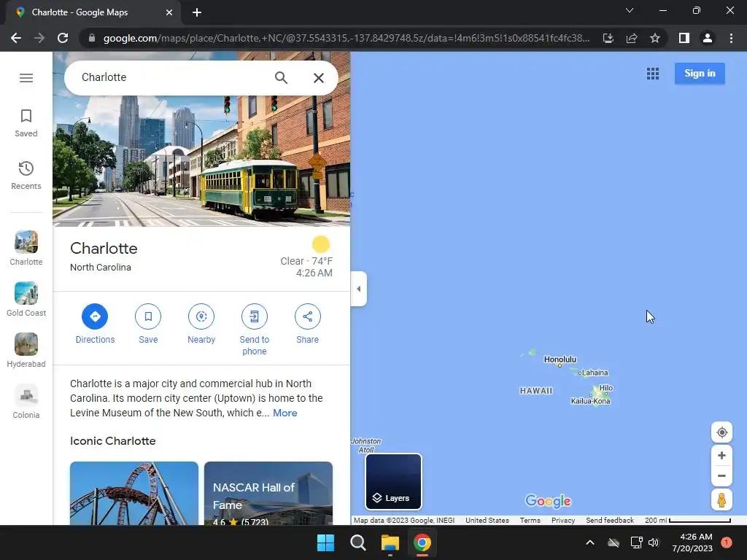
Task: Open taskbar clock and date
Action: pos(692,542)
